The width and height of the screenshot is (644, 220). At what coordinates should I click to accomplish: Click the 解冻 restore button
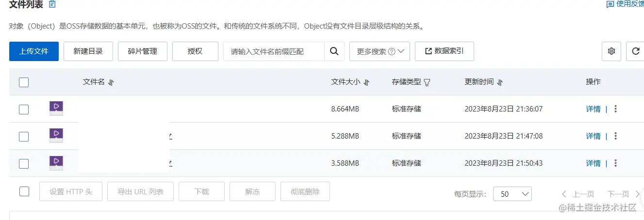(x=253, y=191)
